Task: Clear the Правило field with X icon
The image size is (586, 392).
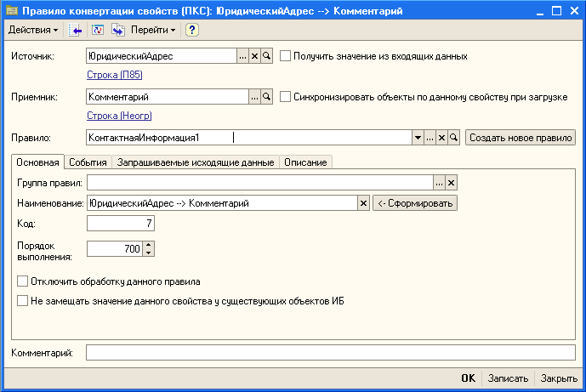Action: pyautogui.click(x=441, y=138)
